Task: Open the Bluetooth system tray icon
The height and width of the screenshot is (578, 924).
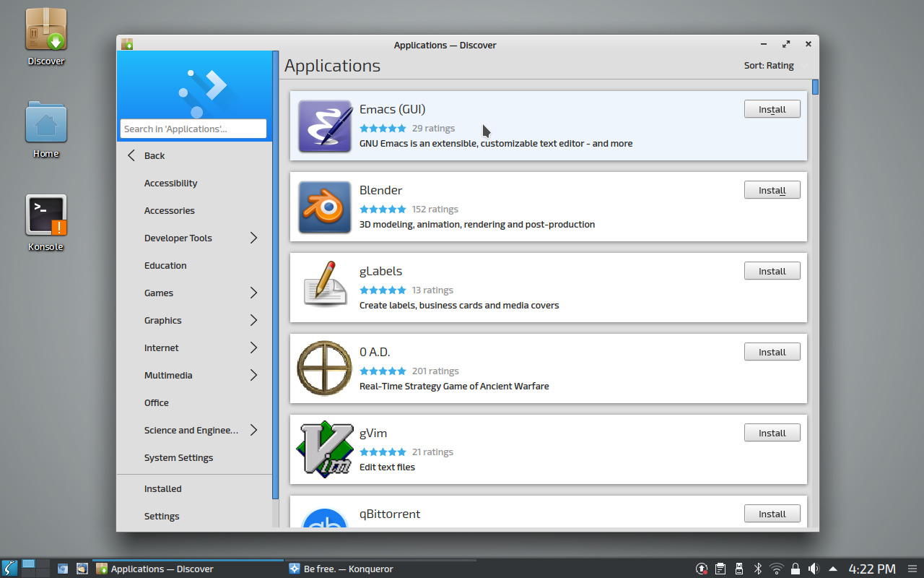Action: pos(758,569)
